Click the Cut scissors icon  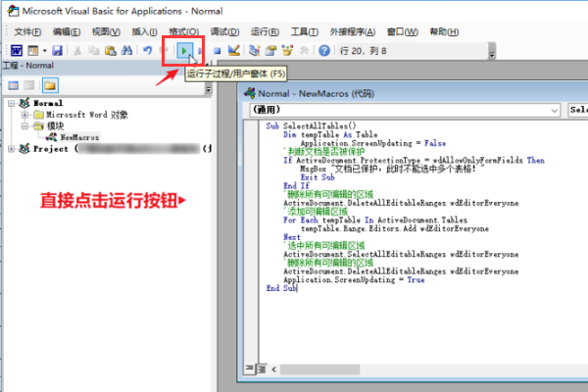[77, 51]
